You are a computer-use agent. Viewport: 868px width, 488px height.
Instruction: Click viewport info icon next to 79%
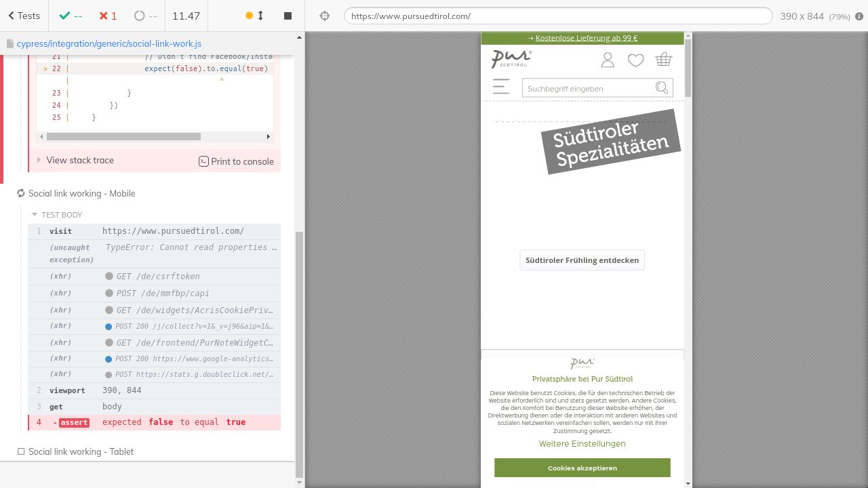coord(859,16)
